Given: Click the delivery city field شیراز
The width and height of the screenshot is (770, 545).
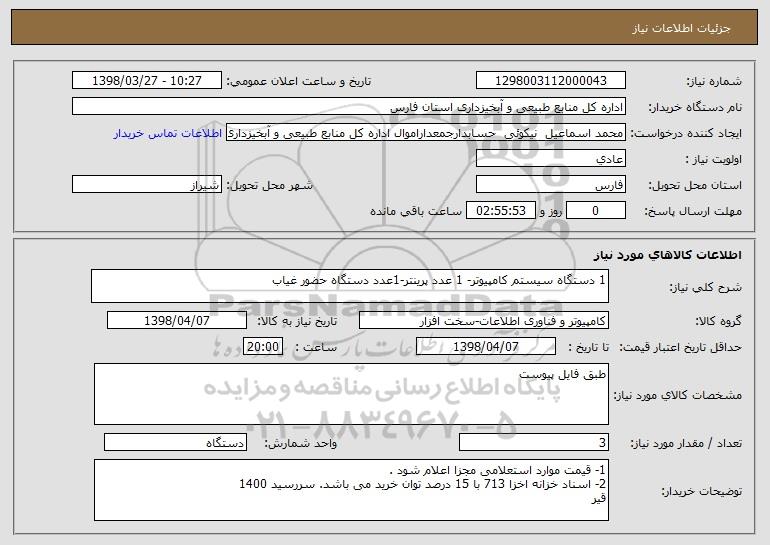Looking at the screenshot, I should [x=147, y=185].
